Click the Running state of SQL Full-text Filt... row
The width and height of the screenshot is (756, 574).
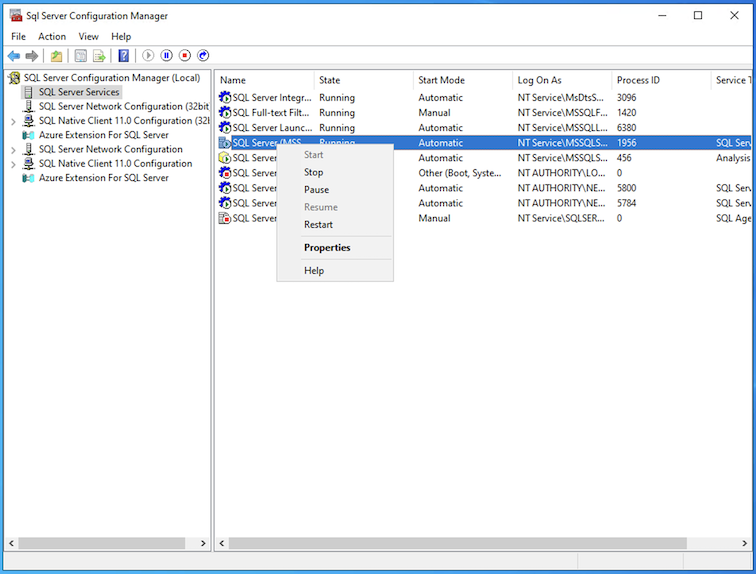click(x=337, y=112)
